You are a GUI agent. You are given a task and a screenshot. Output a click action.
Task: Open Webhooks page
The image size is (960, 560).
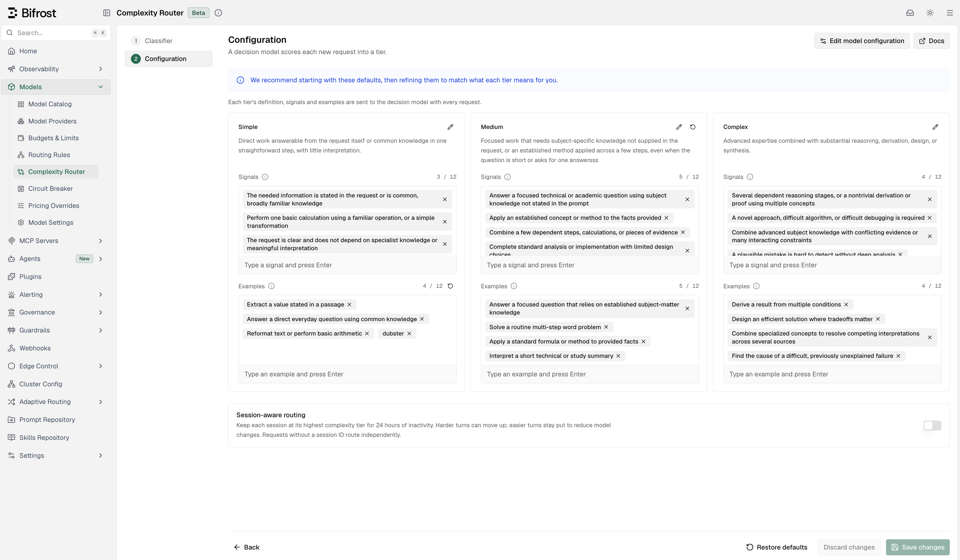coord(56,348)
